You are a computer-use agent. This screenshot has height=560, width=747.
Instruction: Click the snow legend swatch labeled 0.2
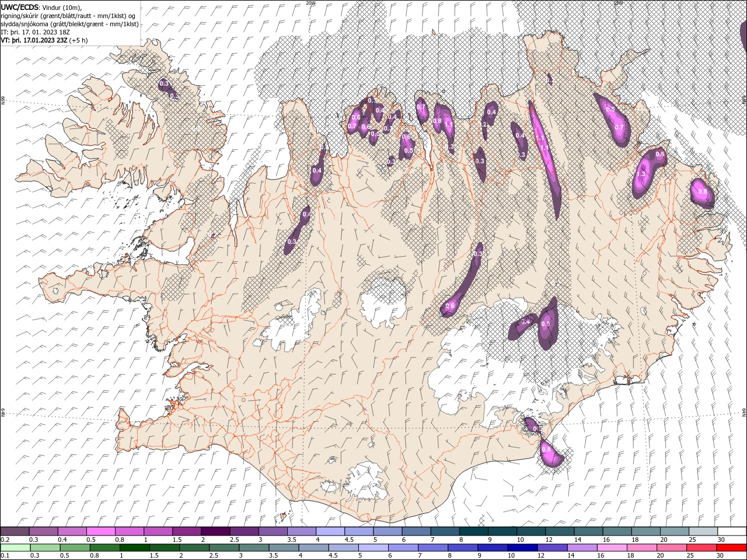pos(15,531)
